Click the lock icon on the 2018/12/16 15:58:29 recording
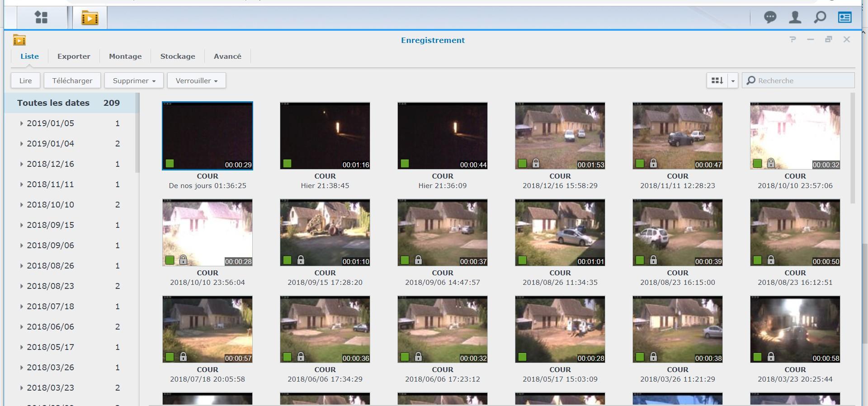 [536, 163]
